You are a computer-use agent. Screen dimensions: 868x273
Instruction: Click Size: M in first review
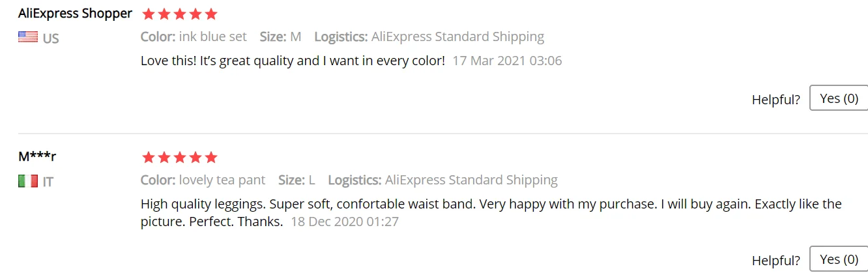click(280, 36)
